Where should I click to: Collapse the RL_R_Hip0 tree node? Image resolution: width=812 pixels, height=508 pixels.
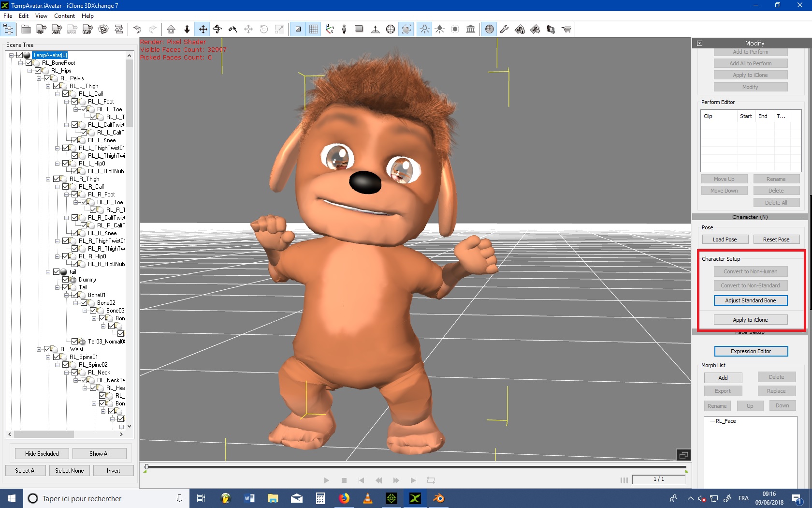[x=58, y=256]
